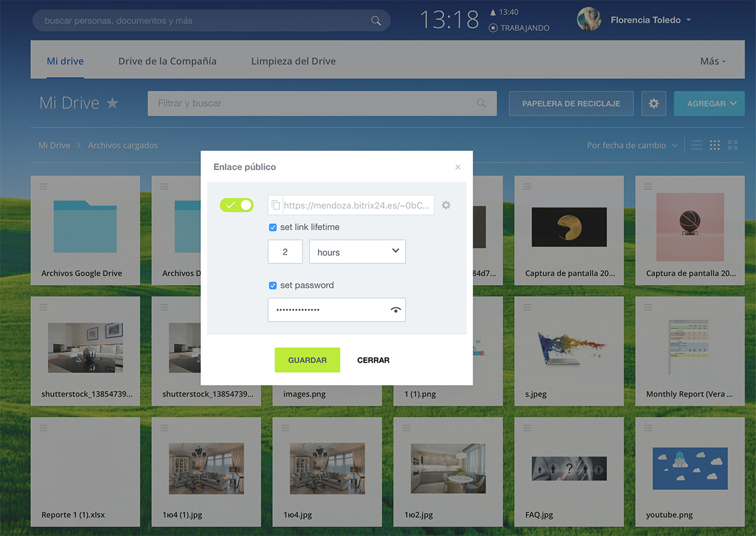The width and height of the screenshot is (756, 536).
Task: Star Mi Drive as a favorite
Action: (x=112, y=103)
